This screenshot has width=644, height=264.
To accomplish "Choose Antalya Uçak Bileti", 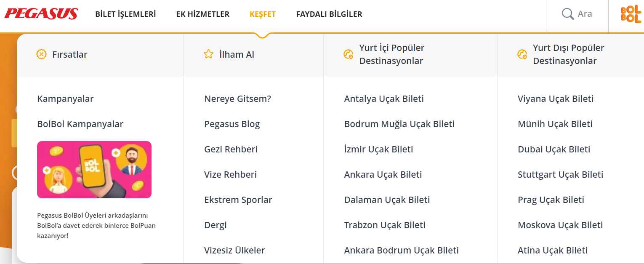I will coord(384,99).
